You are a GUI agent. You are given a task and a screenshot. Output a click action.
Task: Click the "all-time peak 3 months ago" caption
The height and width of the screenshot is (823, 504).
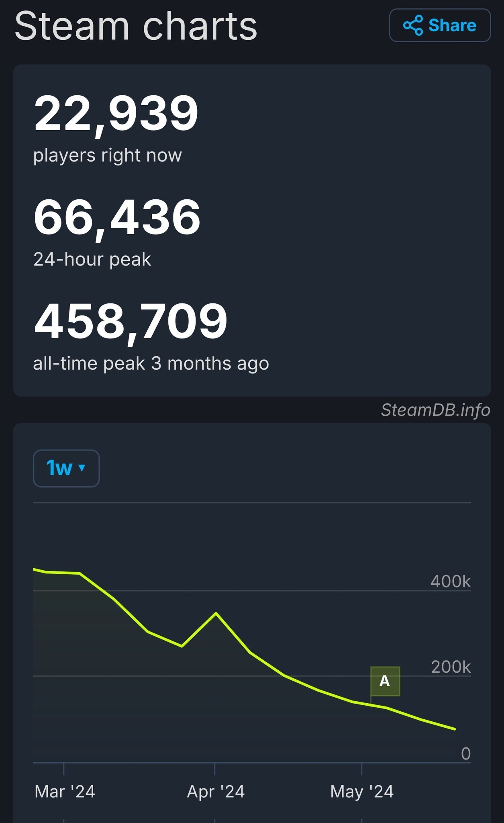click(x=151, y=363)
